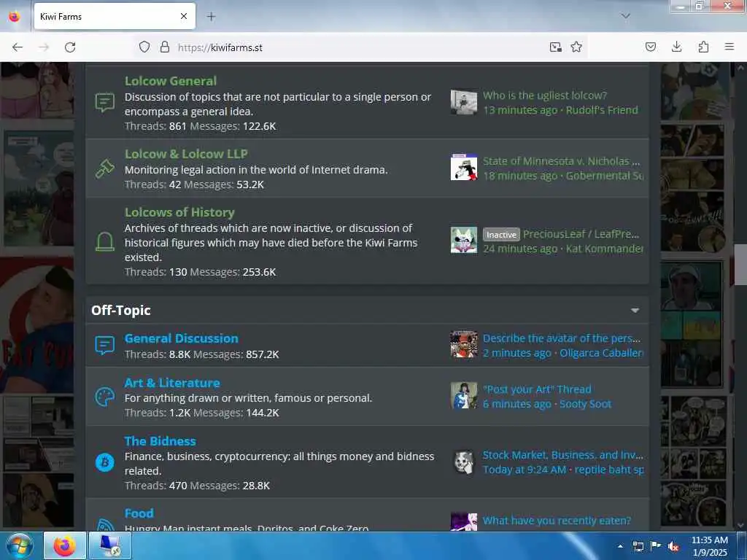The height and width of the screenshot is (560, 747).
Task: Click the computer management taskbar icon
Action: [109, 545]
